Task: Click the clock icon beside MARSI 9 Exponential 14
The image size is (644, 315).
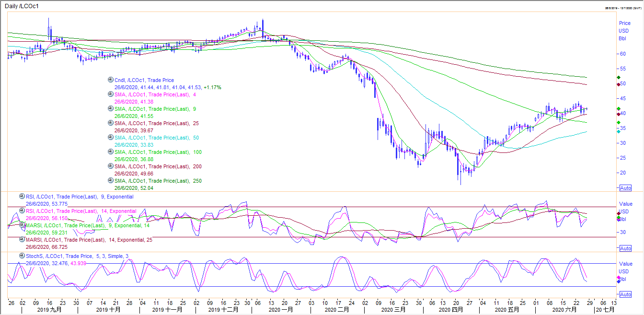Action: 22,225
